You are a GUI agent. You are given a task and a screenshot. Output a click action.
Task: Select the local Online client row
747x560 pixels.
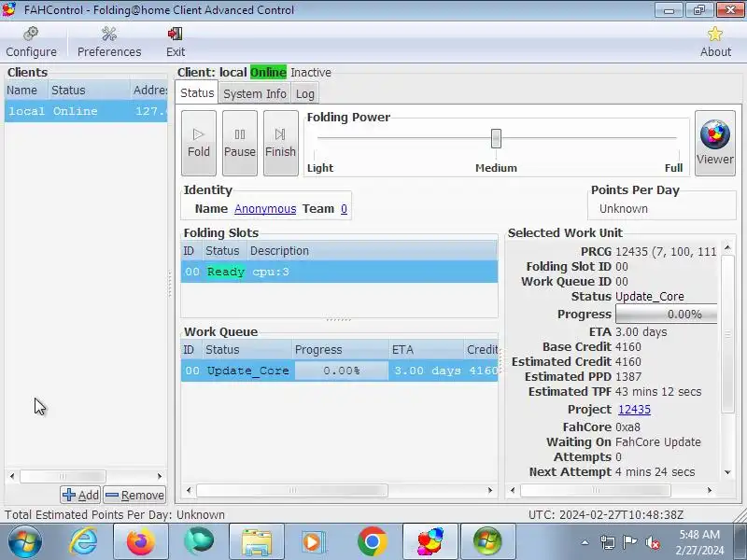point(86,111)
